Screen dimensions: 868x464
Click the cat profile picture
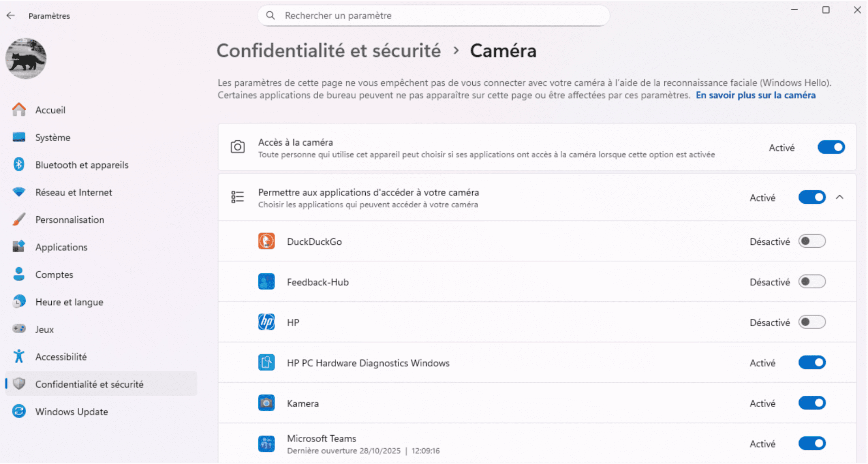coord(26,58)
